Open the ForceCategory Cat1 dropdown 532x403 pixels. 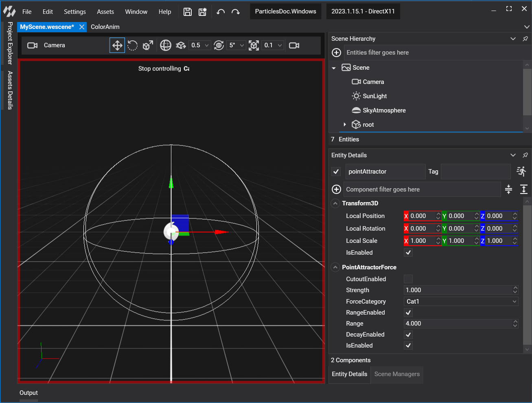click(461, 302)
